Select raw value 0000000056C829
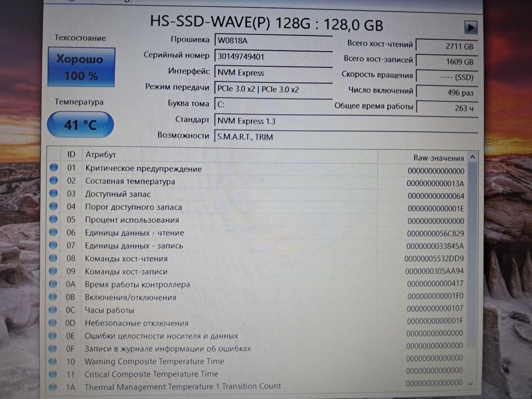Viewport: 532px width, 399px height. 435,234
